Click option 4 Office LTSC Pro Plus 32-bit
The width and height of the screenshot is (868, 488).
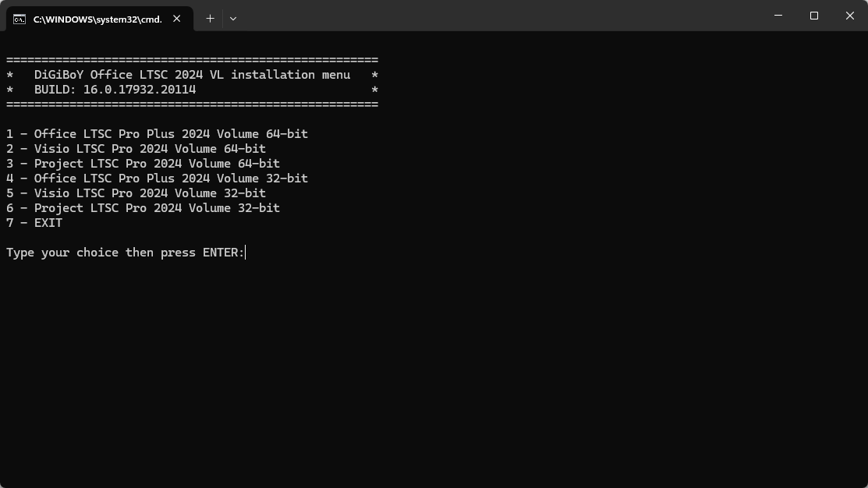click(x=158, y=179)
